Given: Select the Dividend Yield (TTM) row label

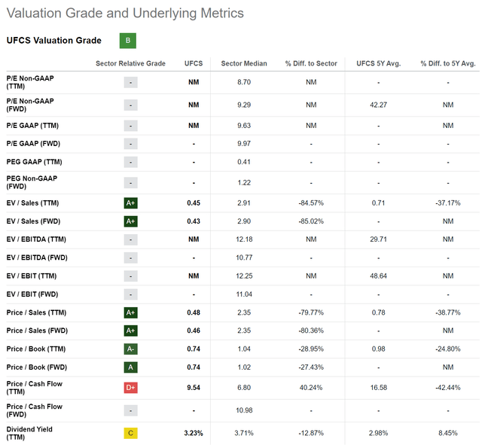Looking at the screenshot, I should [29, 433].
